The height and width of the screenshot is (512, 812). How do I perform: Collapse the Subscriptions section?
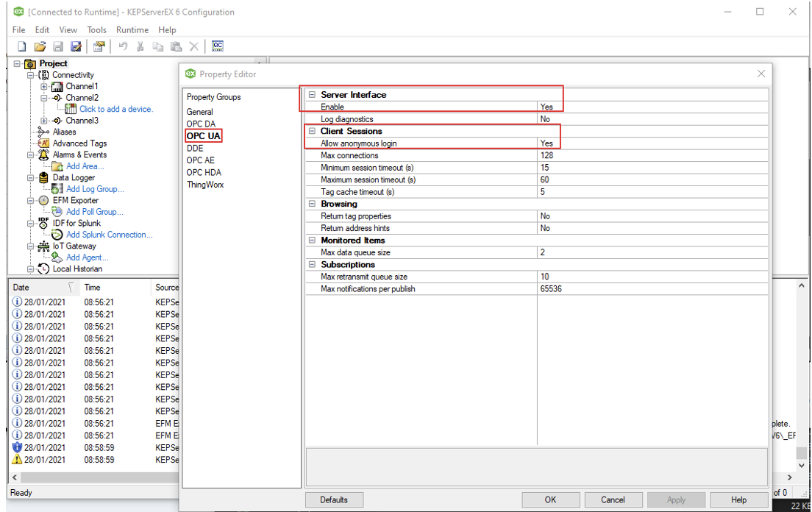pyautogui.click(x=312, y=265)
